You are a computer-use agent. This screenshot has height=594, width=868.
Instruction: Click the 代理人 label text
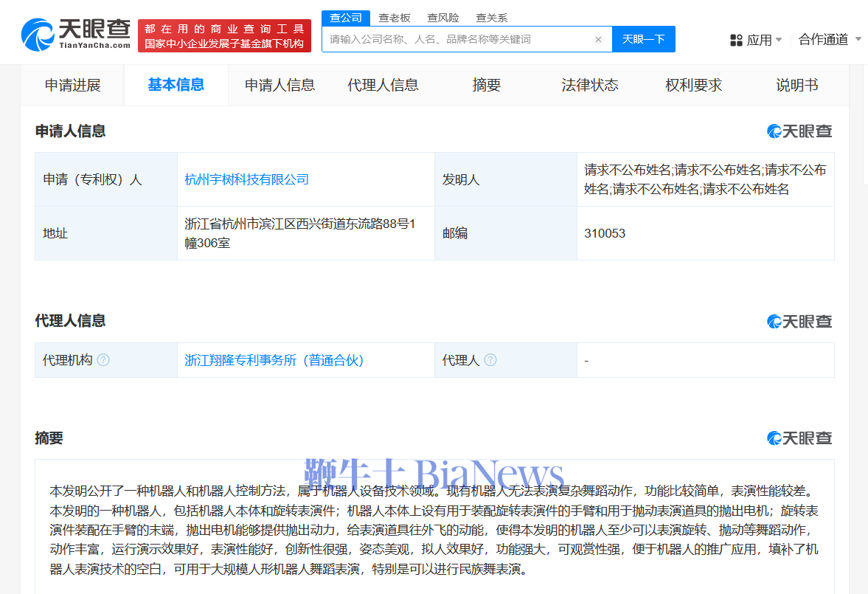tap(461, 360)
